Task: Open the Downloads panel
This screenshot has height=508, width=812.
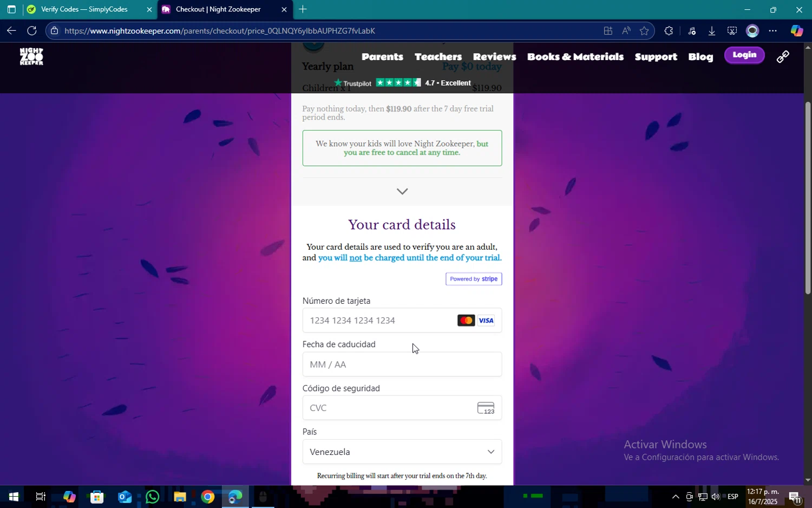Action: click(712, 31)
